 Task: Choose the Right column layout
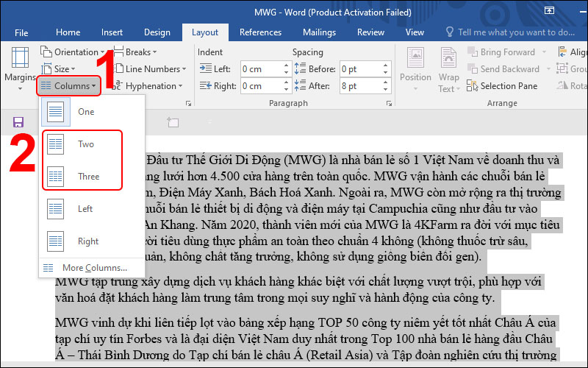pyautogui.click(x=93, y=241)
